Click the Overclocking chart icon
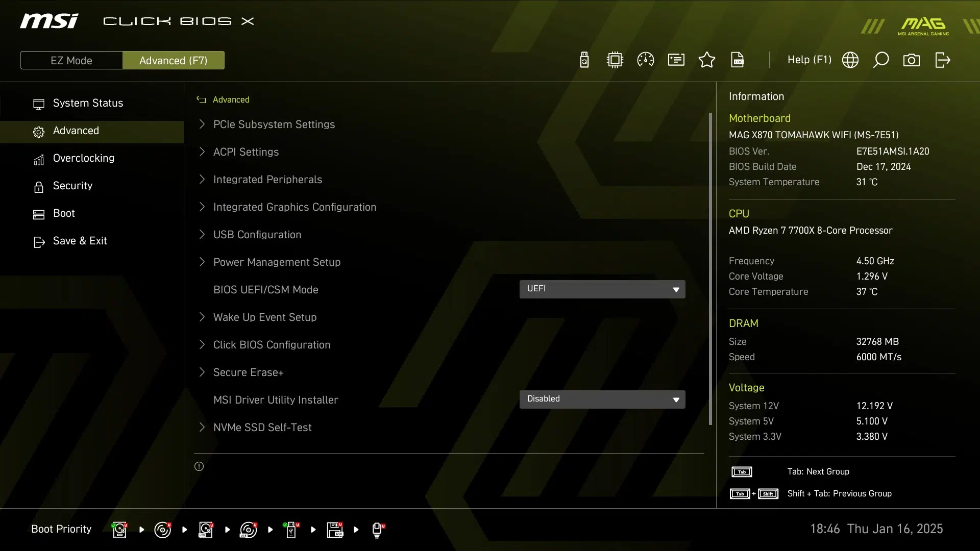 tap(39, 160)
